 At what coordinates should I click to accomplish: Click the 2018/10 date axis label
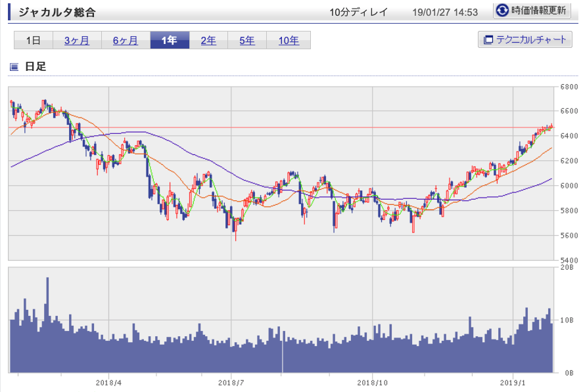[x=373, y=381]
